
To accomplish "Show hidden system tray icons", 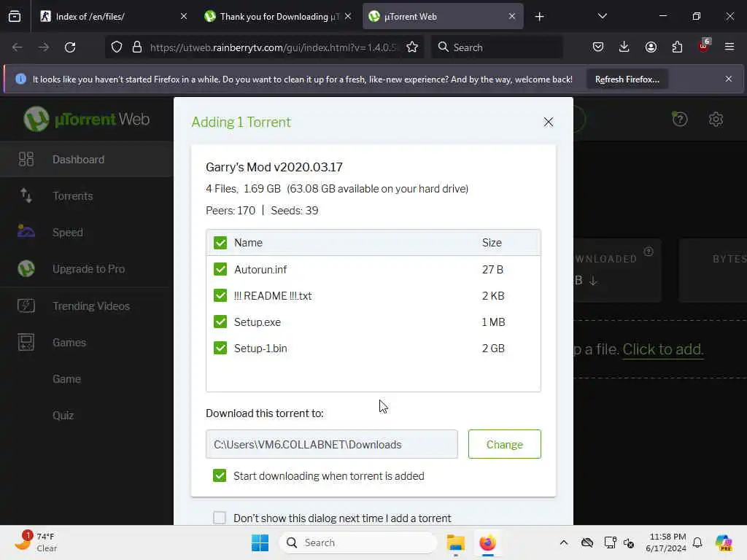I will (x=564, y=542).
